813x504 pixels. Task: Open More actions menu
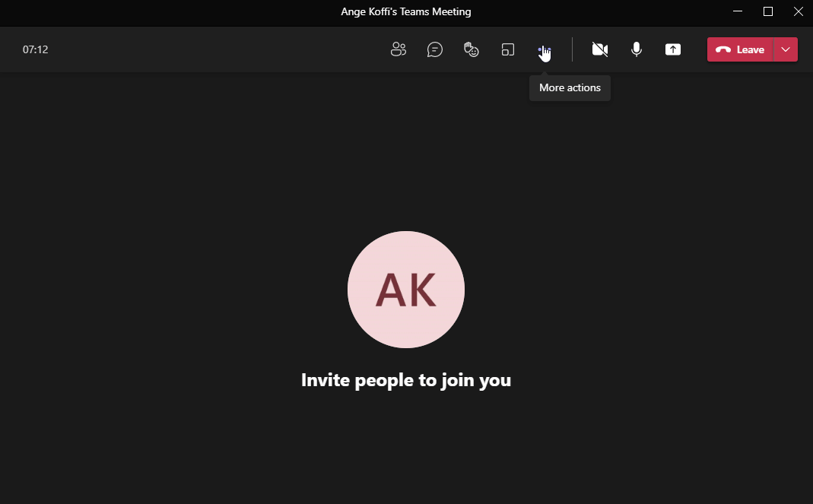(544, 49)
